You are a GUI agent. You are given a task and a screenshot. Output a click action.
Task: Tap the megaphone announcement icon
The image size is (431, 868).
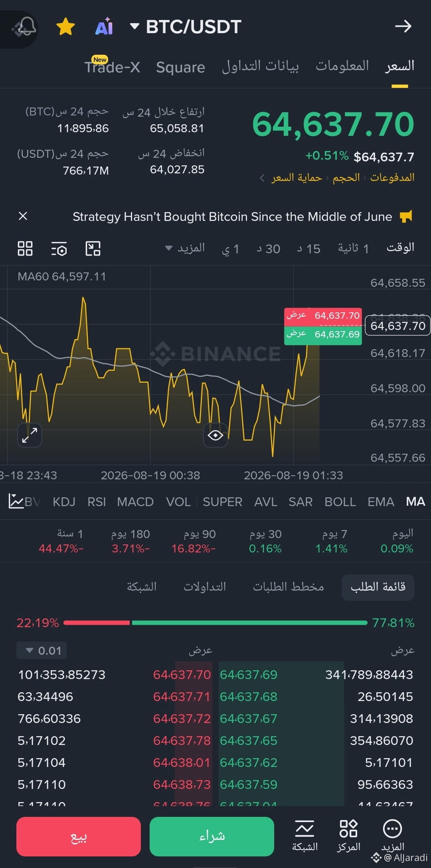tap(406, 216)
